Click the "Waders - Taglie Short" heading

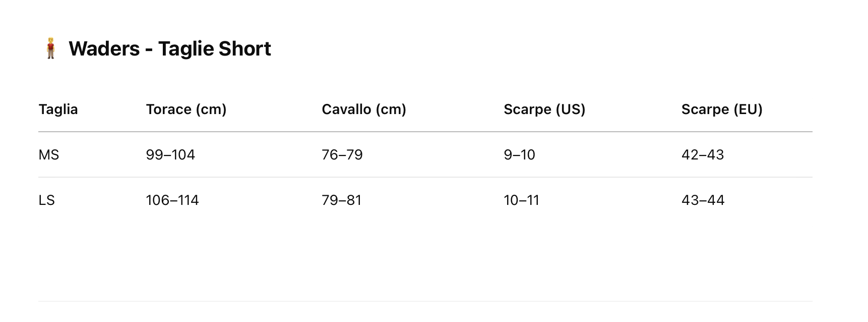coord(170,49)
